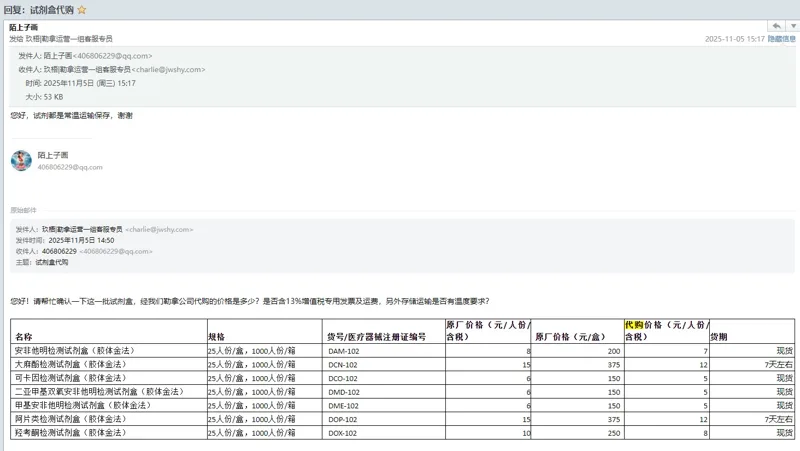This screenshot has width=800, height=451.
Task: Click the timestamp 2025-11-05 15:17 at top right
Action: 735,39
